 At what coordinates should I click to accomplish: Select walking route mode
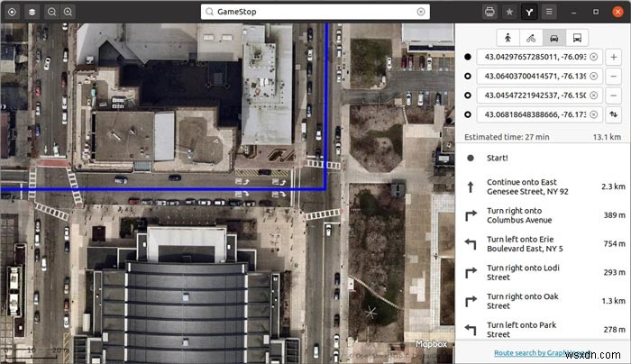pyautogui.click(x=508, y=38)
